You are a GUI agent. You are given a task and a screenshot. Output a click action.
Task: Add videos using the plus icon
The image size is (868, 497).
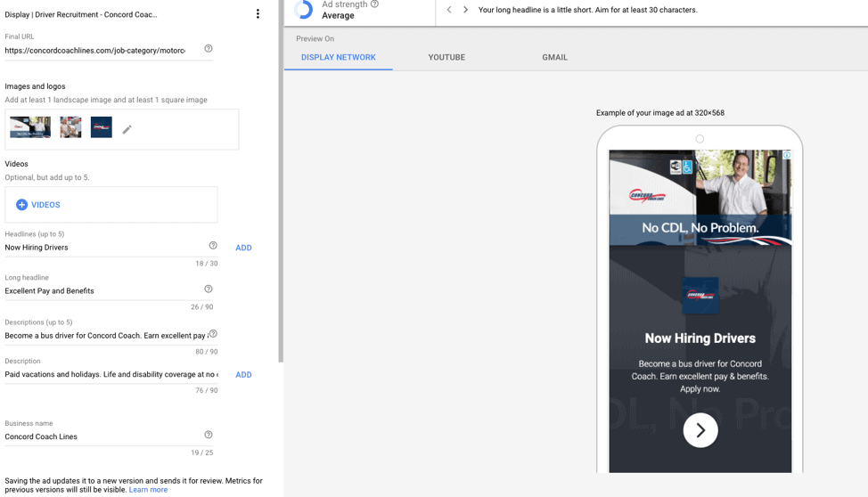21,205
